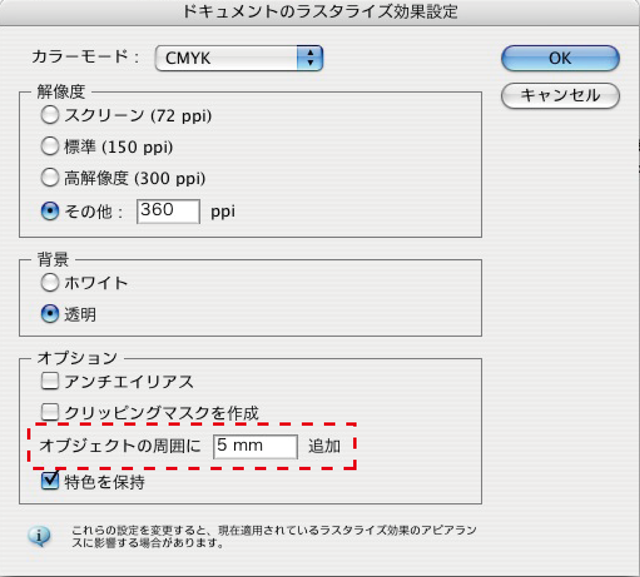Enable the アンチエイリアス checkbox
Viewport: 640px width, 577px height.
50,381
